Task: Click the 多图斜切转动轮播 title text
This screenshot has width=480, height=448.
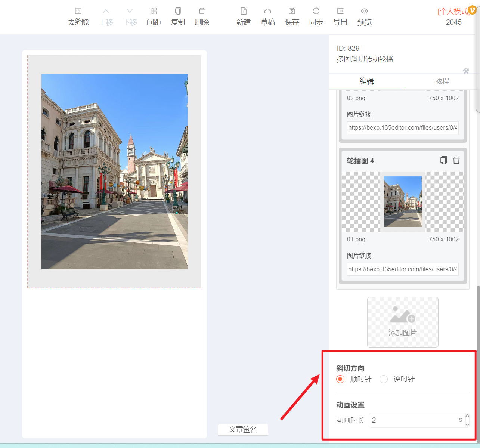Action: pyautogui.click(x=365, y=59)
